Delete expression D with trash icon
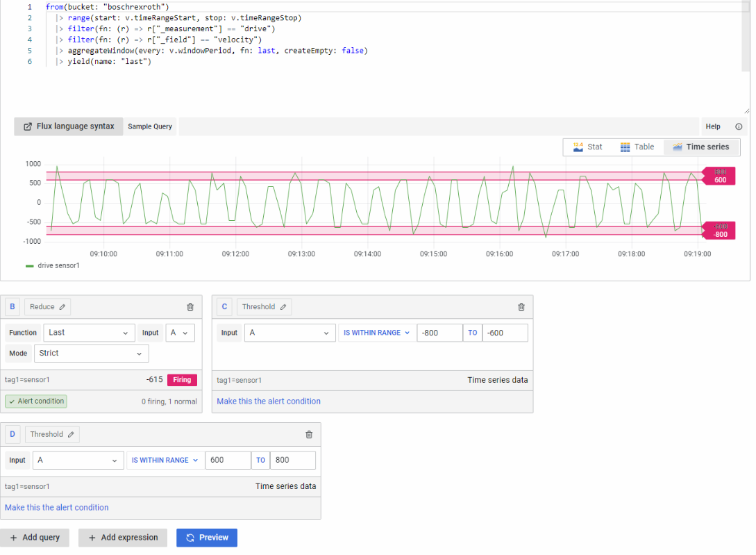756x555 pixels. click(x=309, y=435)
